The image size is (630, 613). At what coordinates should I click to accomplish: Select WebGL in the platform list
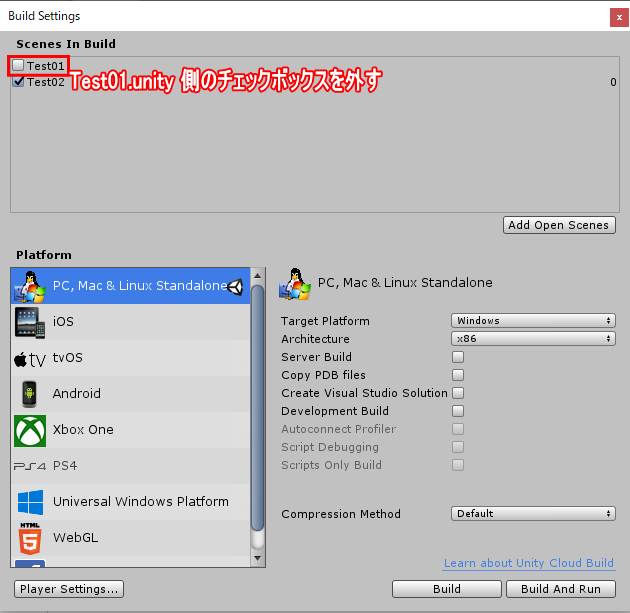131,538
